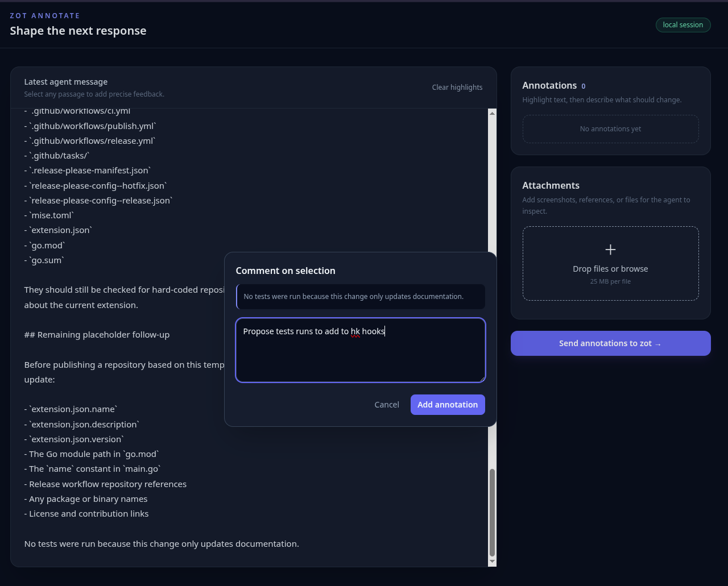The image size is (728, 586).
Task: Click the Zot Annotate header label
Action: pos(45,16)
